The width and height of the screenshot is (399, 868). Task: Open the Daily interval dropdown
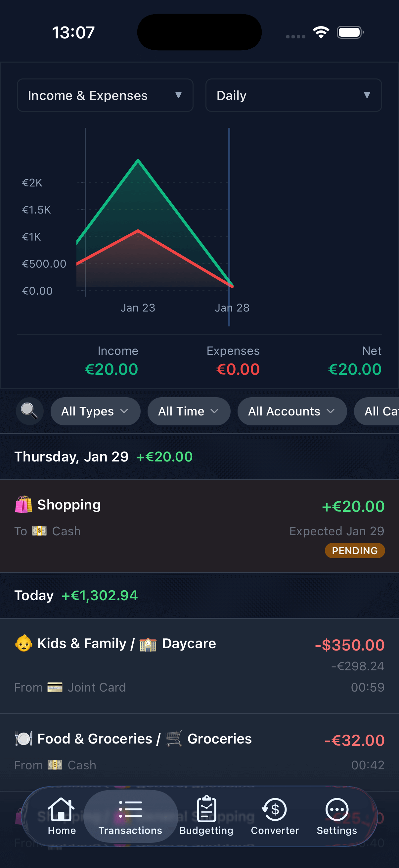pyautogui.click(x=292, y=95)
